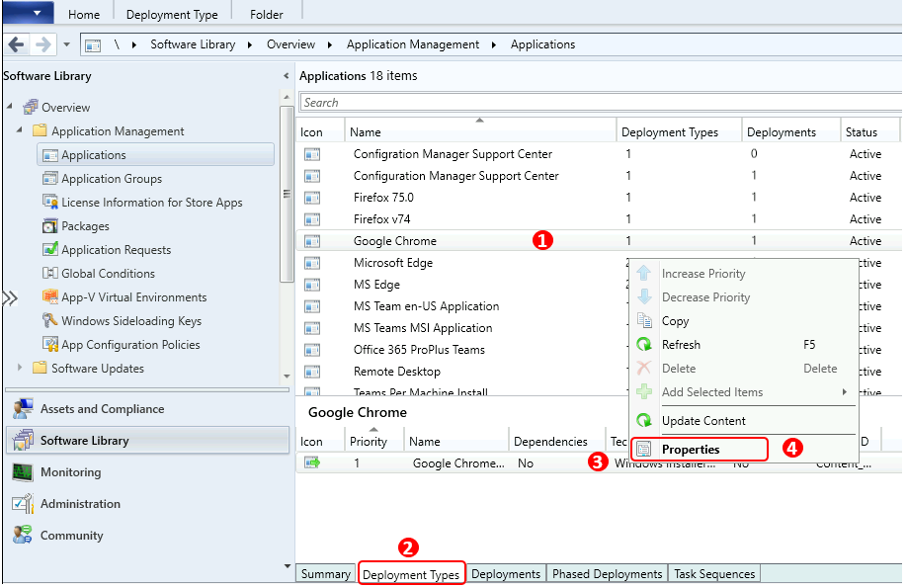Switch to the Deployments tab
Image resolution: width=907 pixels, height=588 pixels.
pos(506,574)
